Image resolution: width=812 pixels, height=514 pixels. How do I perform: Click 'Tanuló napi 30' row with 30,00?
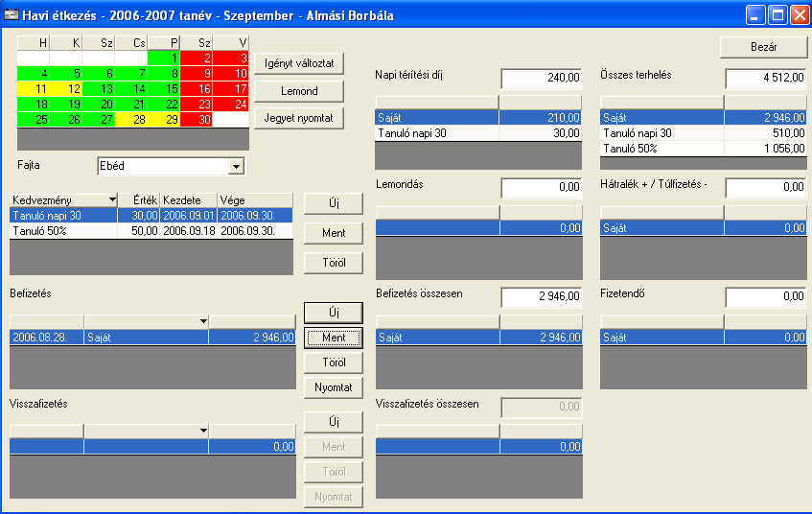[x=478, y=133]
